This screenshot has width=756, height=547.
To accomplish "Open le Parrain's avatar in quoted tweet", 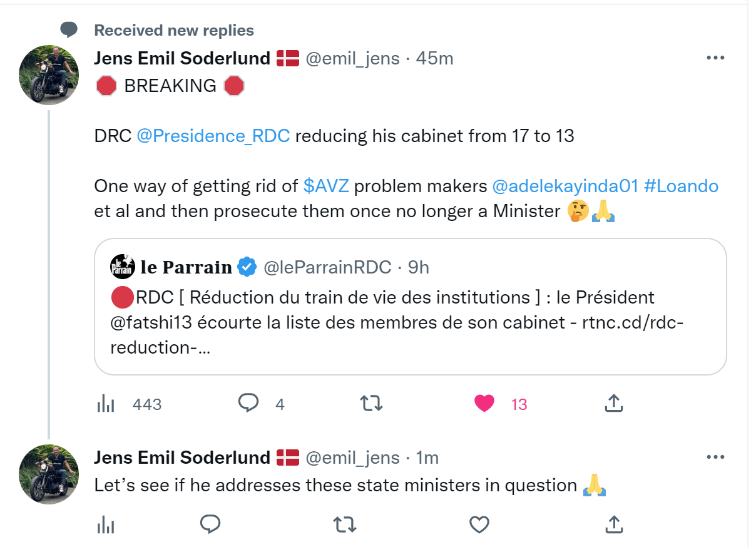I will (123, 267).
